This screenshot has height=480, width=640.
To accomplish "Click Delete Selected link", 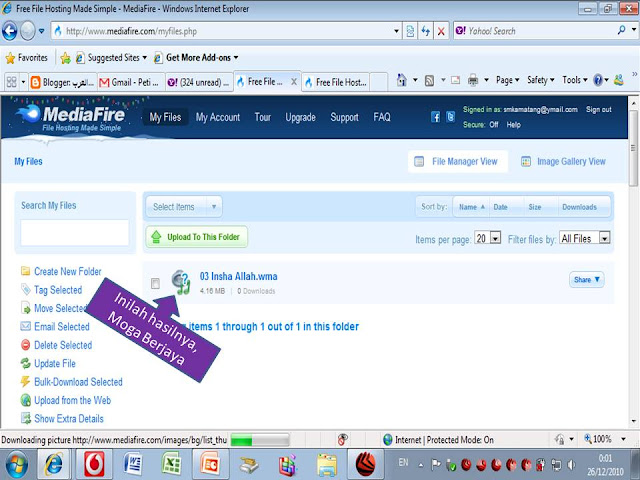I will click(63, 345).
